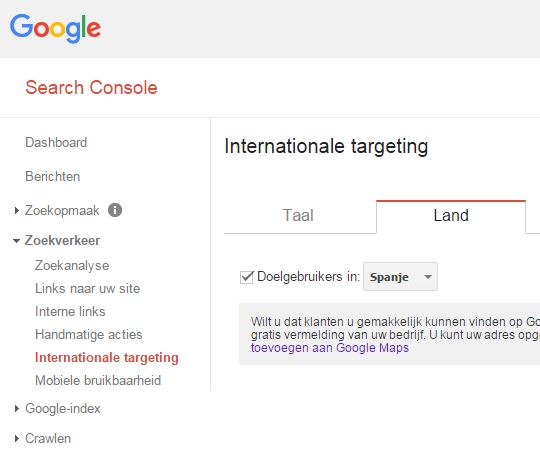Image resolution: width=540 pixels, height=454 pixels.
Task: Select Internationale targeting in sidebar
Action: tap(107, 358)
